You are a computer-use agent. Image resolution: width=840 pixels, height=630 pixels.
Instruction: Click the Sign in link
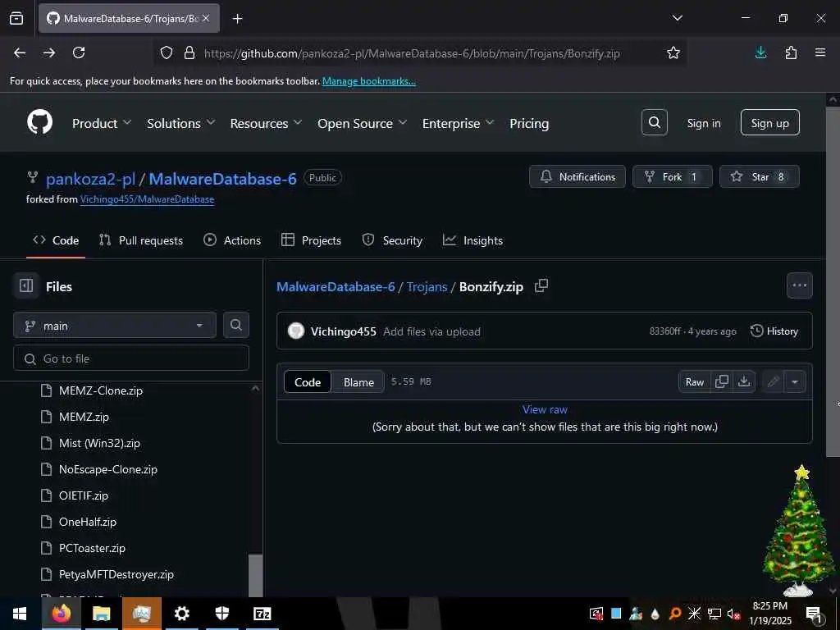703,123
